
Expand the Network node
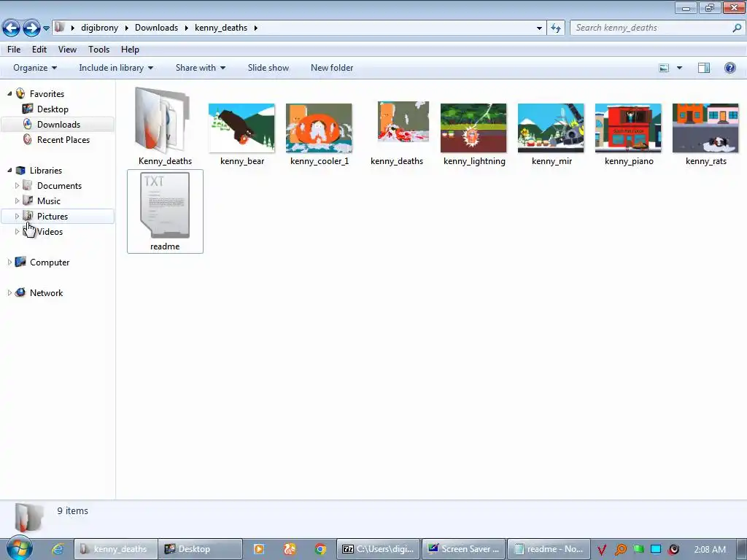(x=9, y=293)
